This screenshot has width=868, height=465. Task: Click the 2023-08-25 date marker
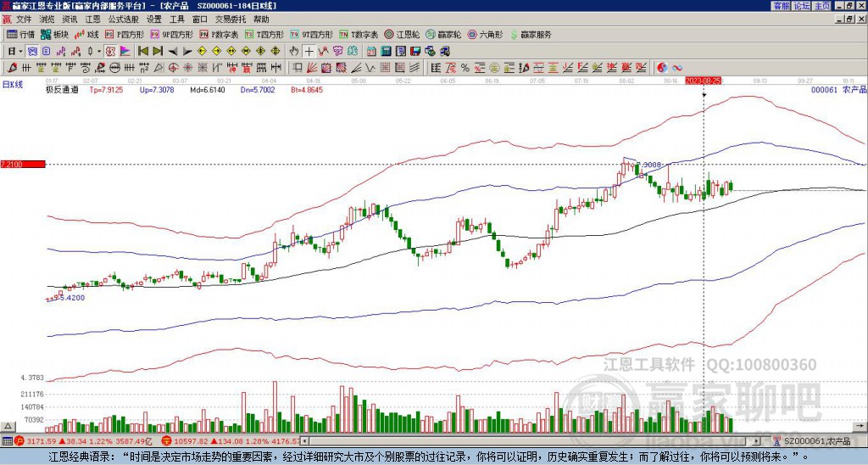[703, 81]
